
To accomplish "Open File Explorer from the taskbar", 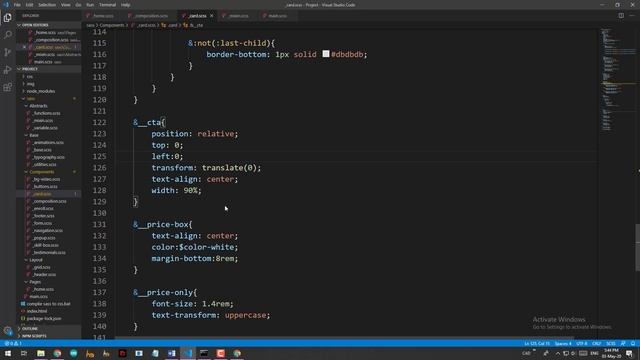I will [41, 353].
